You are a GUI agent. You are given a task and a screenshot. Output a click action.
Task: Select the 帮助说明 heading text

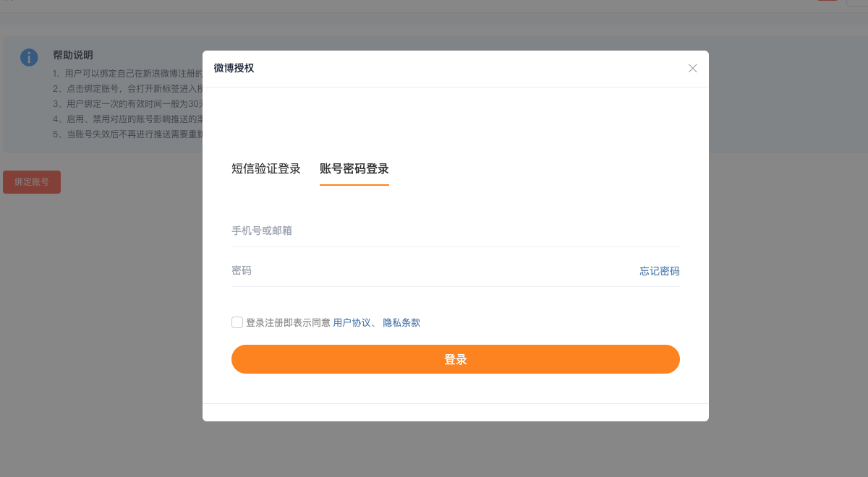pos(73,55)
